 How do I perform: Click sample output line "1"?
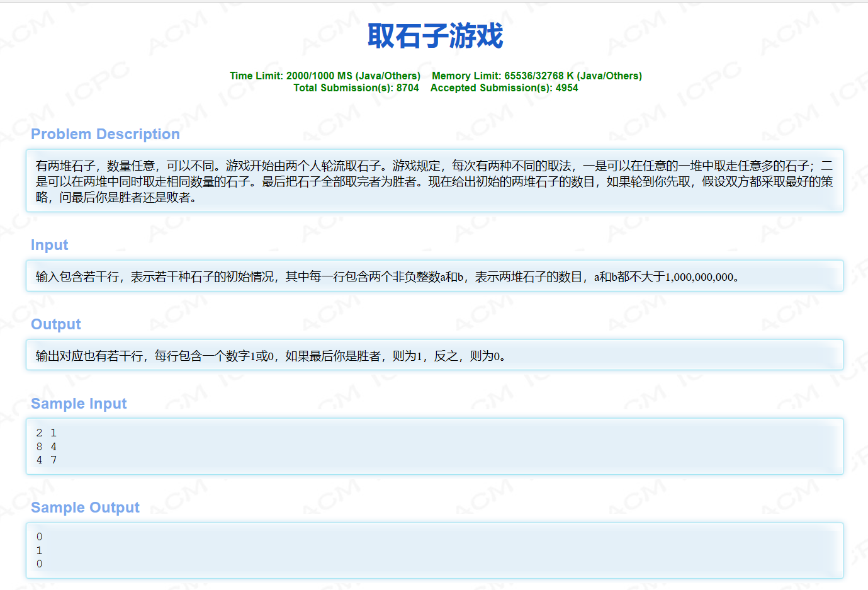(39, 550)
